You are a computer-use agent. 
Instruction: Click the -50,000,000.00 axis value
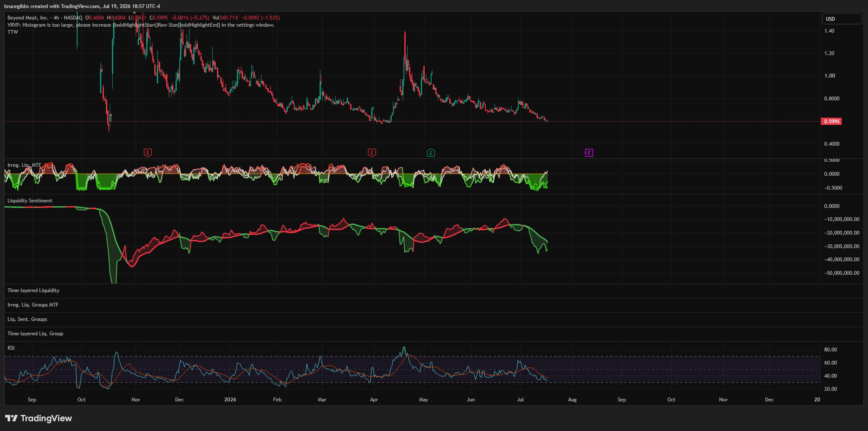pyautogui.click(x=842, y=273)
